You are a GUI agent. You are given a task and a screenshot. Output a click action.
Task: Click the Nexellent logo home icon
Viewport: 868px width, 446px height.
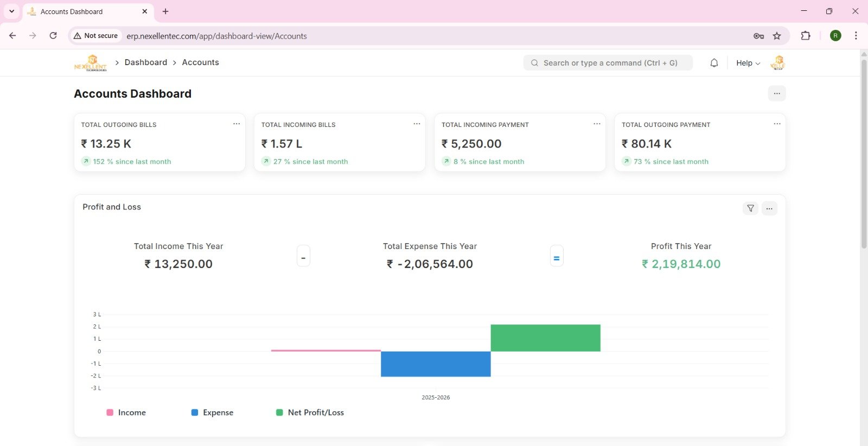point(91,63)
